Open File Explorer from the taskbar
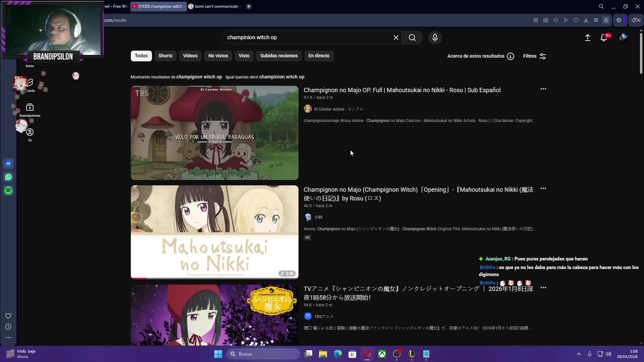Screen dimensions: 644x362 point(323,354)
